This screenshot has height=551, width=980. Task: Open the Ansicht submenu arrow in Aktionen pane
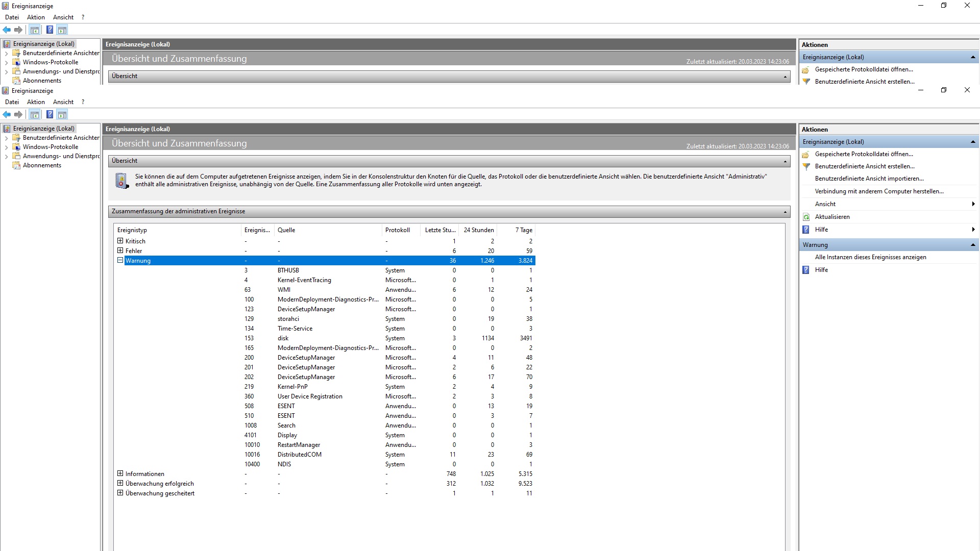(973, 204)
